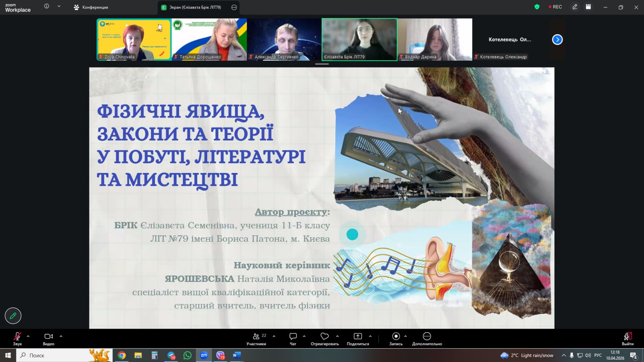
Task: Select Zoya Chinovata video thumbnail
Action: pyautogui.click(x=134, y=39)
